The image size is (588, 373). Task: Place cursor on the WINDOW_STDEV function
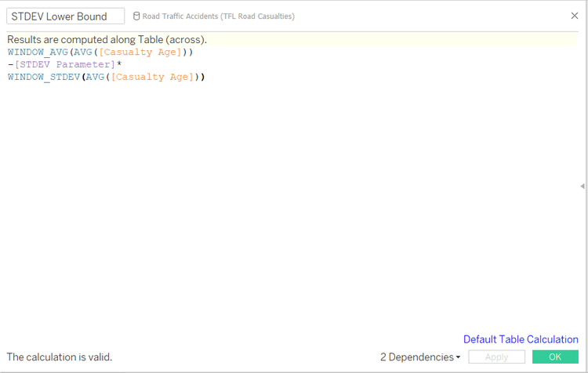[x=43, y=77]
